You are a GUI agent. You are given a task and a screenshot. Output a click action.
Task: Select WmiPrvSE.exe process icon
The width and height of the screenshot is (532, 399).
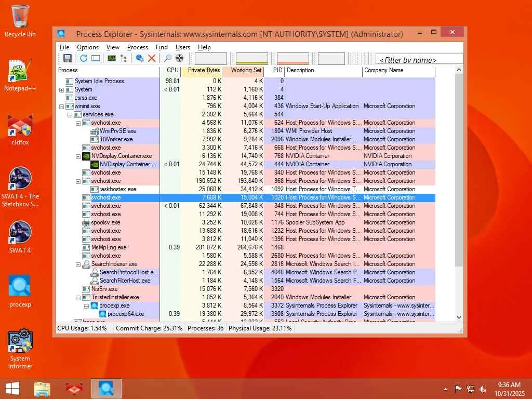click(95, 131)
